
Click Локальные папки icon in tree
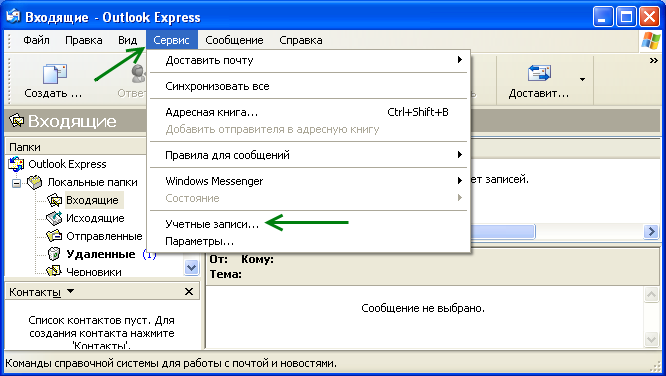(x=35, y=182)
